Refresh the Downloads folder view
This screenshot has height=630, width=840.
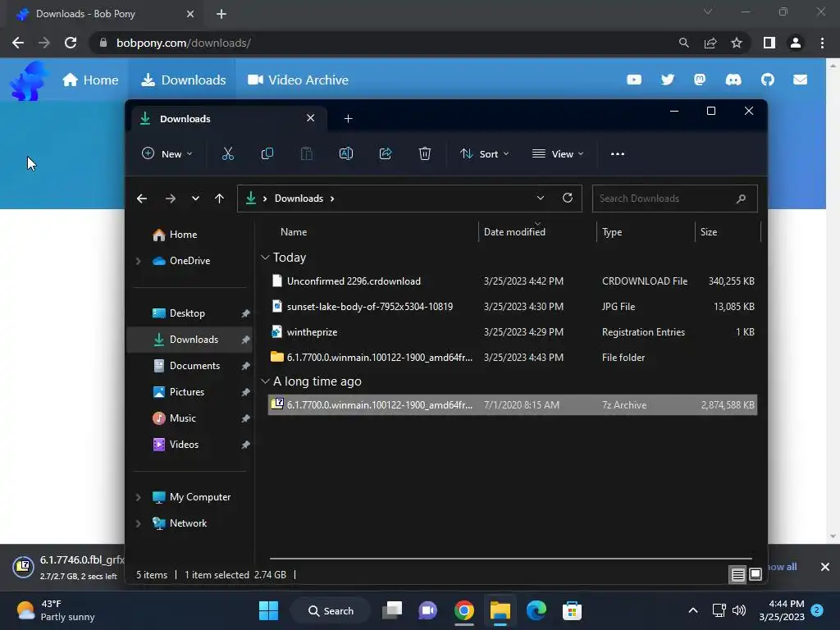tap(568, 198)
